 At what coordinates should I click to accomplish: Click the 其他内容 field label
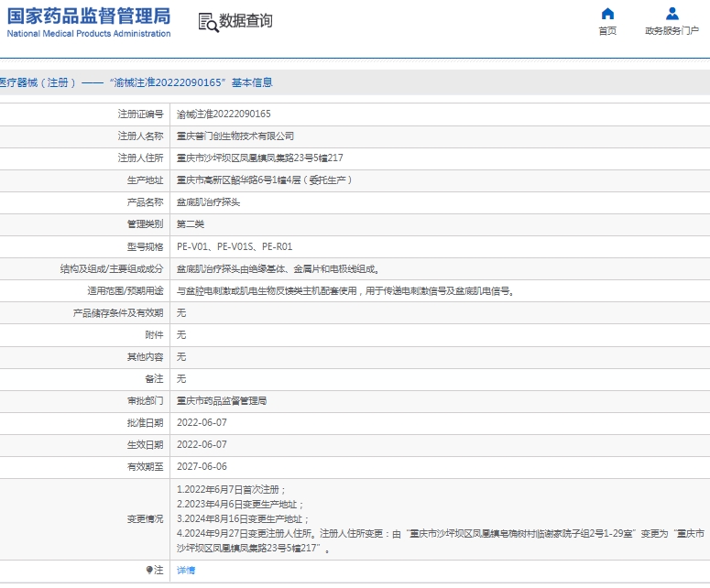(145, 357)
